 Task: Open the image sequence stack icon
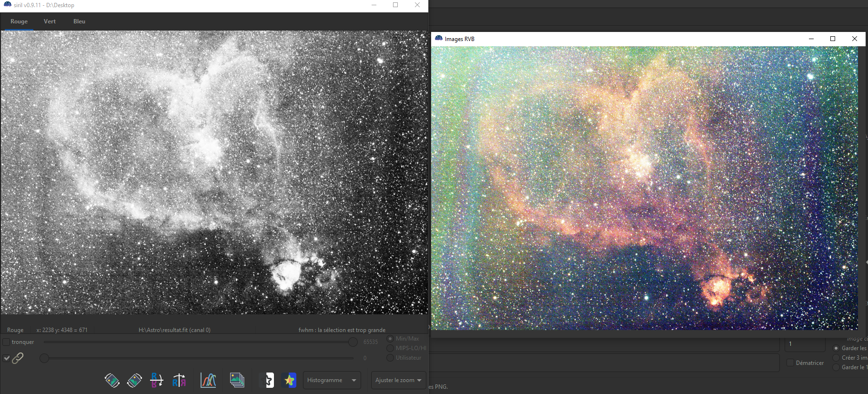[237, 380]
